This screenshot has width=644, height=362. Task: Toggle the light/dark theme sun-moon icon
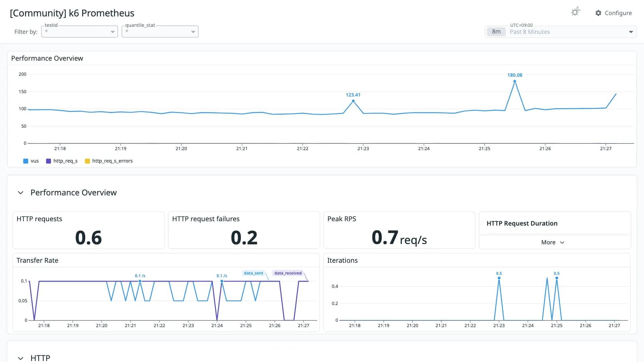click(576, 12)
